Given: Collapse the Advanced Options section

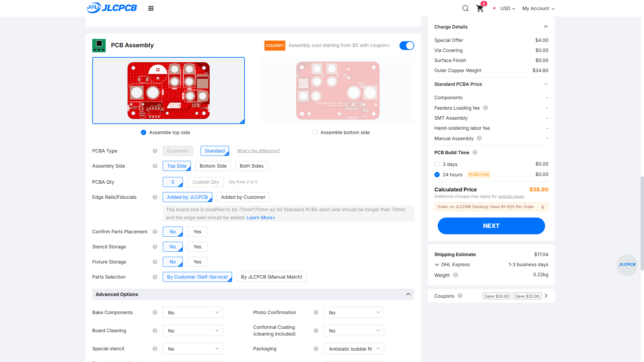Looking at the screenshot, I should point(408,294).
